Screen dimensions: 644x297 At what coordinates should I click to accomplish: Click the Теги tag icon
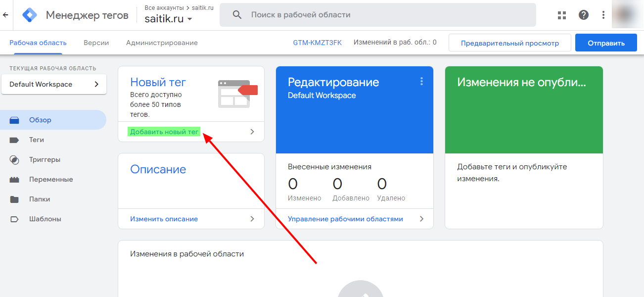click(14, 140)
